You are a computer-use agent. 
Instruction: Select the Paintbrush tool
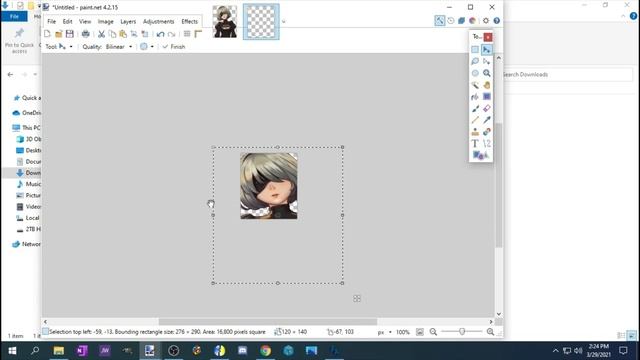pos(475,109)
